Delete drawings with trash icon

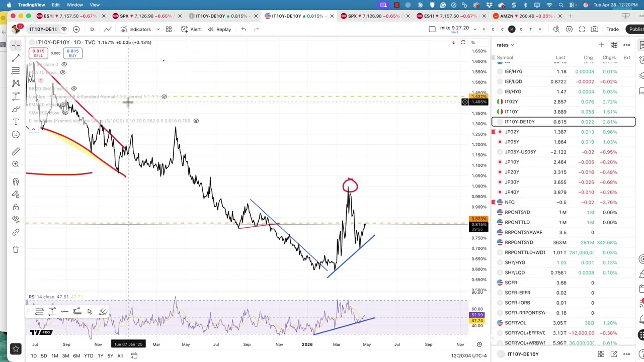point(16,249)
